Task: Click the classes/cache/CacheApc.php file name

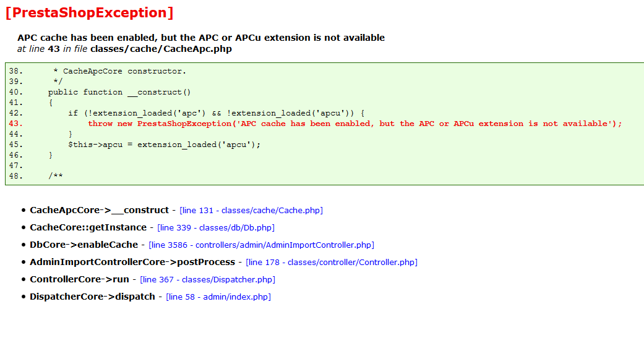Action: pos(161,49)
